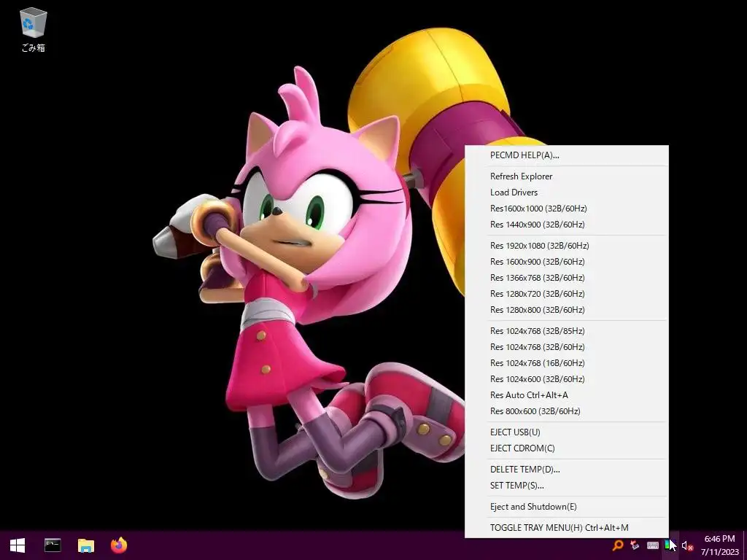This screenshot has height=560, width=747.
Task: Open File Explorer from the taskbar
Action: (86, 545)
